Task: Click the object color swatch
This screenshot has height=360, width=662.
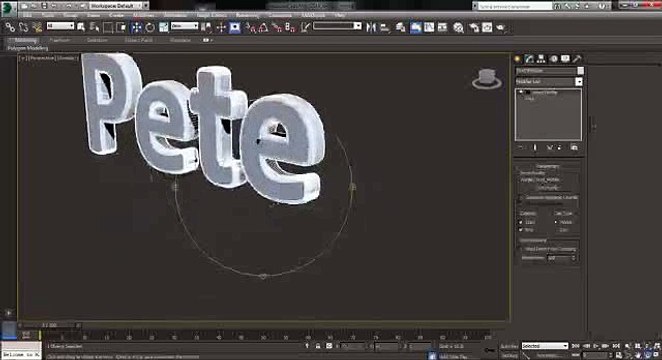Action: coord(581,70)
